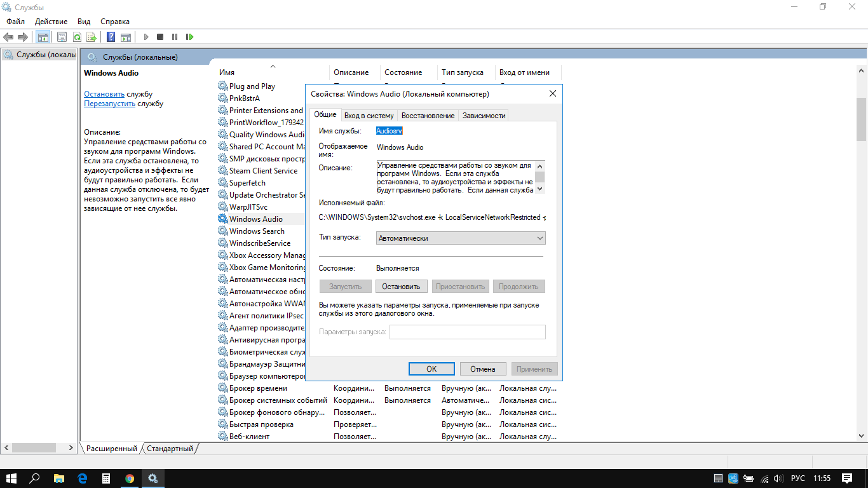The width and height of the screenshot is (868, 488).
Task: Click the services list vertical scrollbar thumb
Action: (x=862, y=119)
